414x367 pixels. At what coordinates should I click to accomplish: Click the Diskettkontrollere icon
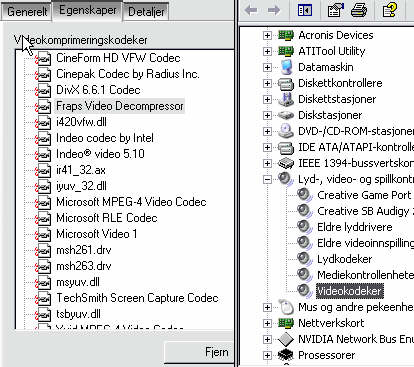[286, 84]
